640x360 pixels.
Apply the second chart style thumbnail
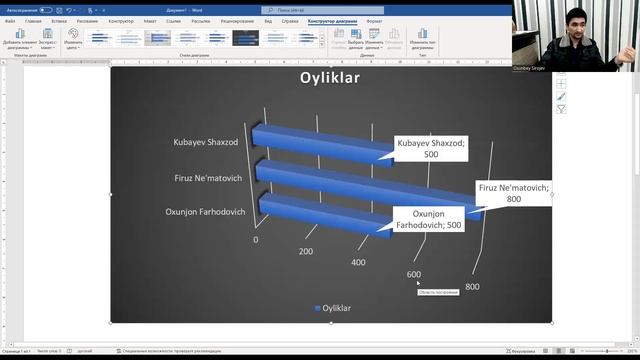[x=128, y=38]
